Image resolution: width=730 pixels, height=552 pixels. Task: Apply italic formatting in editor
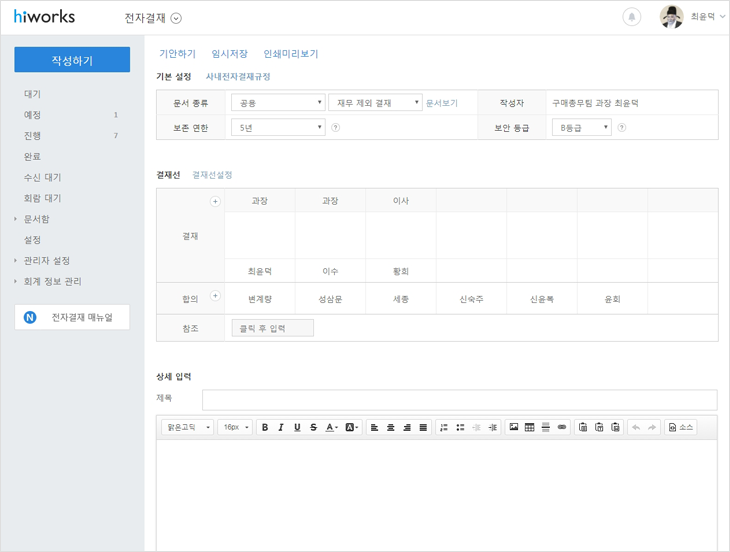(281, 427)
